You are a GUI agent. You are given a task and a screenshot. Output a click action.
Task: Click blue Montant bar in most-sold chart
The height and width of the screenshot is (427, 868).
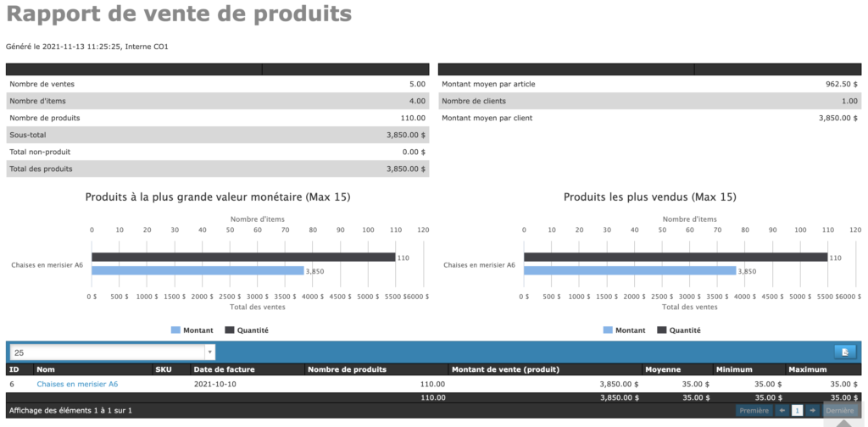click(x=630, y=270)
